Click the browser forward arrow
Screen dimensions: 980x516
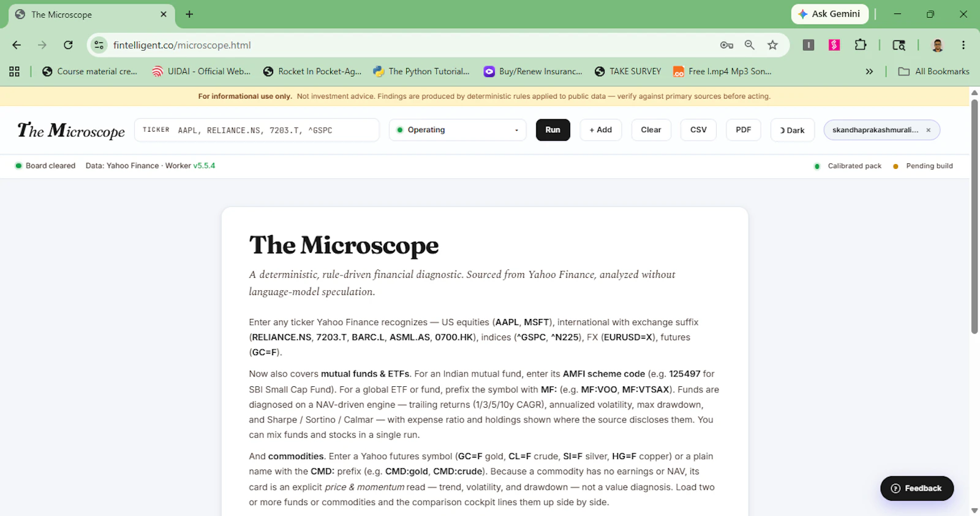click(x=42, y=45)
